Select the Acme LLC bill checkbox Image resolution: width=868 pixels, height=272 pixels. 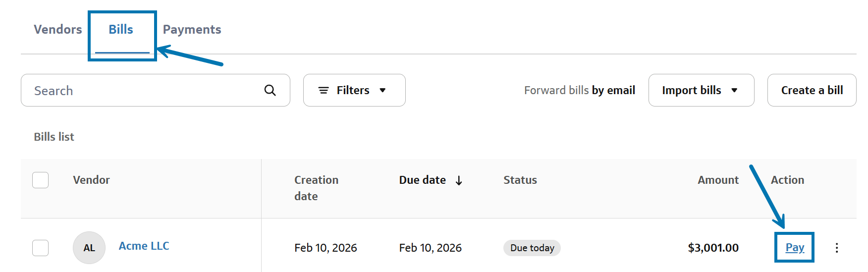41,248
